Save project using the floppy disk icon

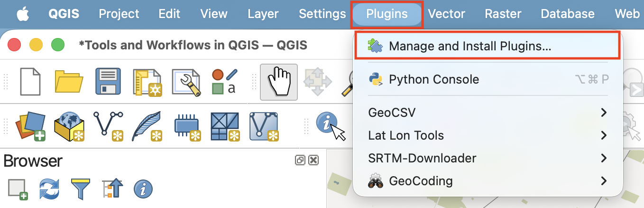109,82
